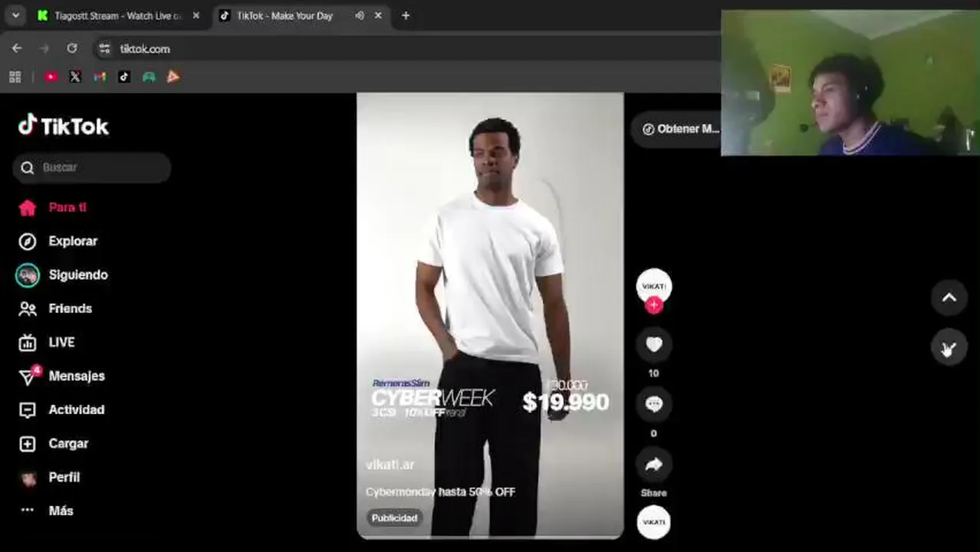Reload the page with the refresh icon
Image resolution: width=980 pixels, height=552 pixels.
click(71, 48)
